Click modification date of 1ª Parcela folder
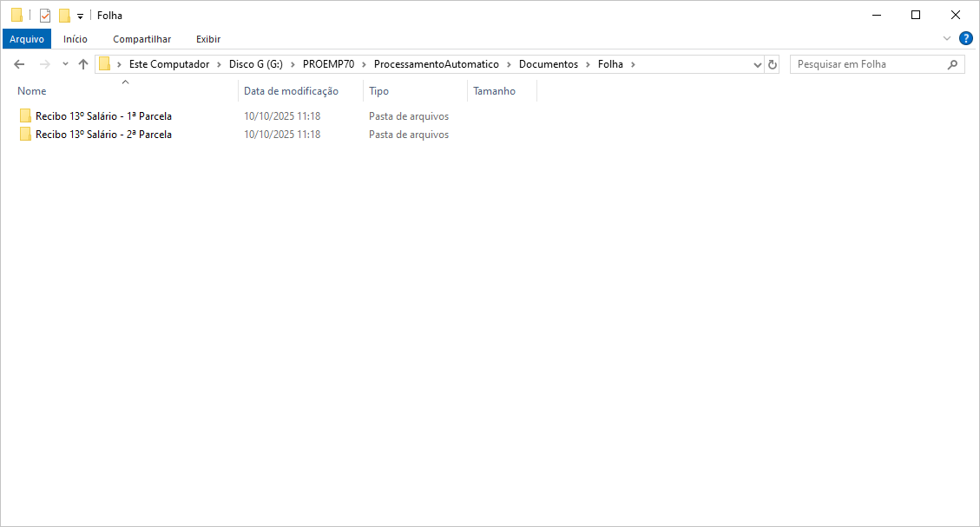The height and width of the screenshot is (527, 980). [282, 116]
